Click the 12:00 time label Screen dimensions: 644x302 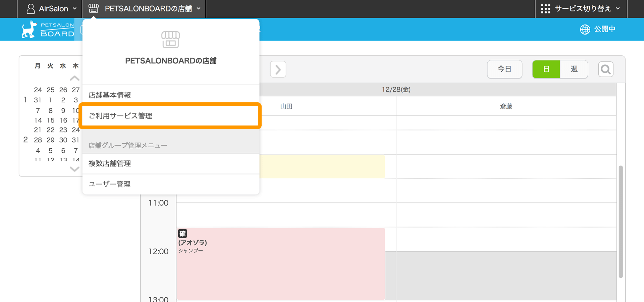[x=158, y=252]
